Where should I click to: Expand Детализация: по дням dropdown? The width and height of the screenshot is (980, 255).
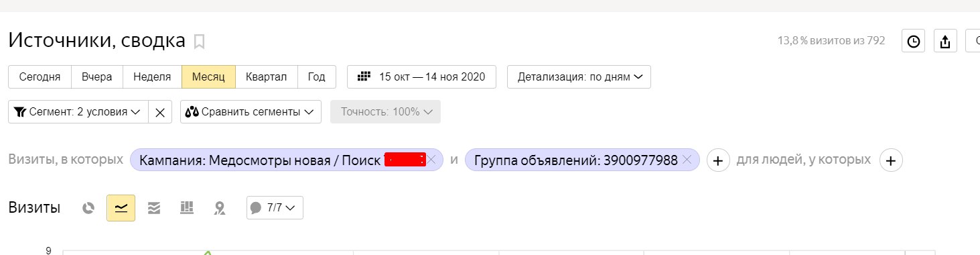tap(579, 76)
